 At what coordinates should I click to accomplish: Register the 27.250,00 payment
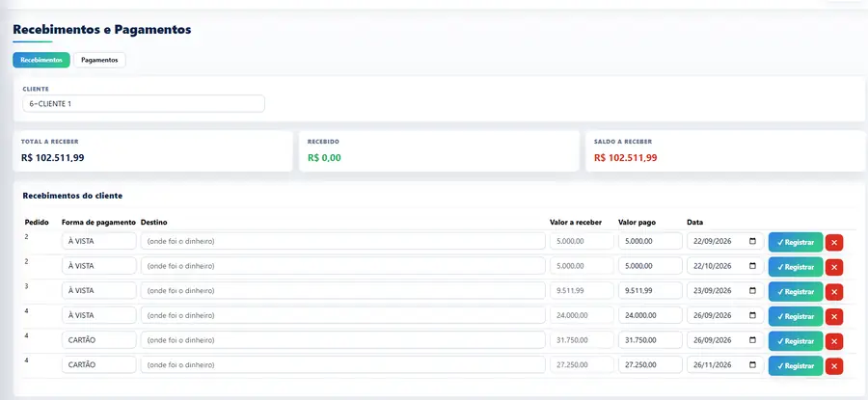pos(796,366)
